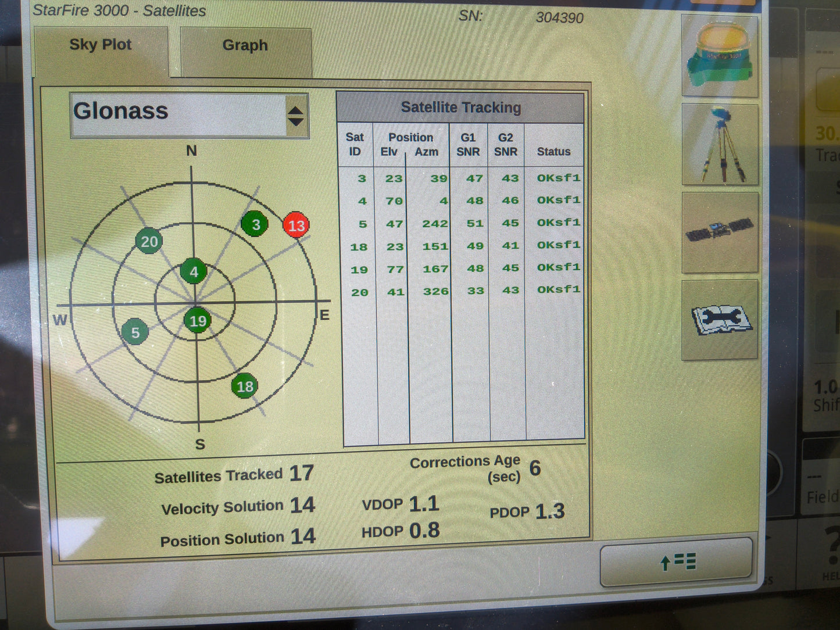Select satellite 5 marker in sky plot
840x630 pixels.
click(x=135, y=332)
